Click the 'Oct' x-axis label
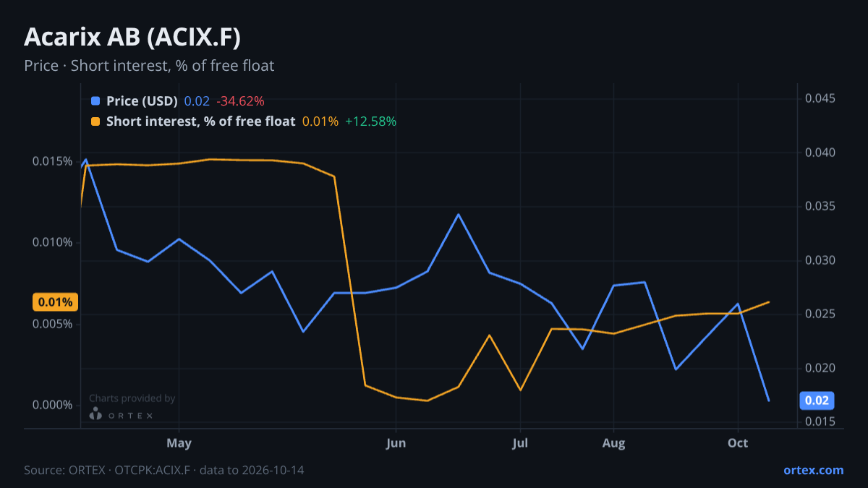868x488 pixels. 738,442
